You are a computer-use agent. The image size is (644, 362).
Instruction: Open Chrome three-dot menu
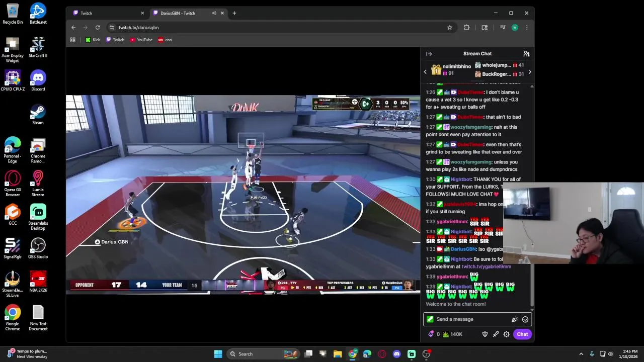pyautogui.click(x=527, y=28)
